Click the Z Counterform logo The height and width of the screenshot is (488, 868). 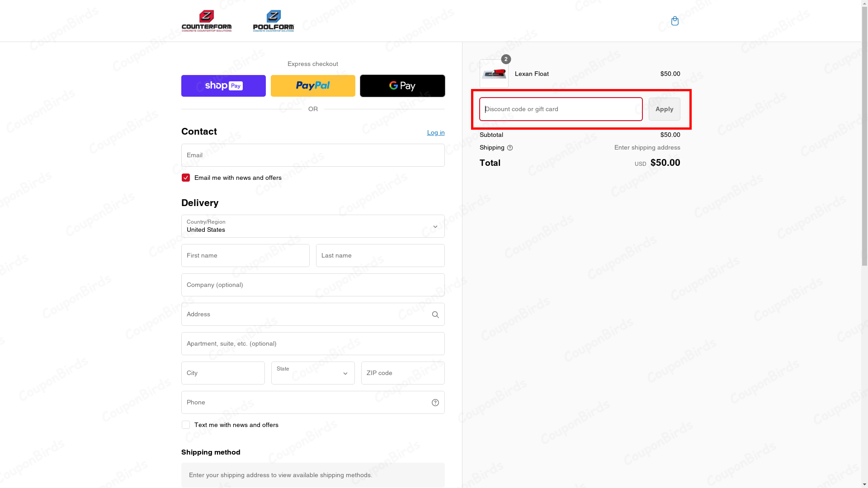(207, 21)
